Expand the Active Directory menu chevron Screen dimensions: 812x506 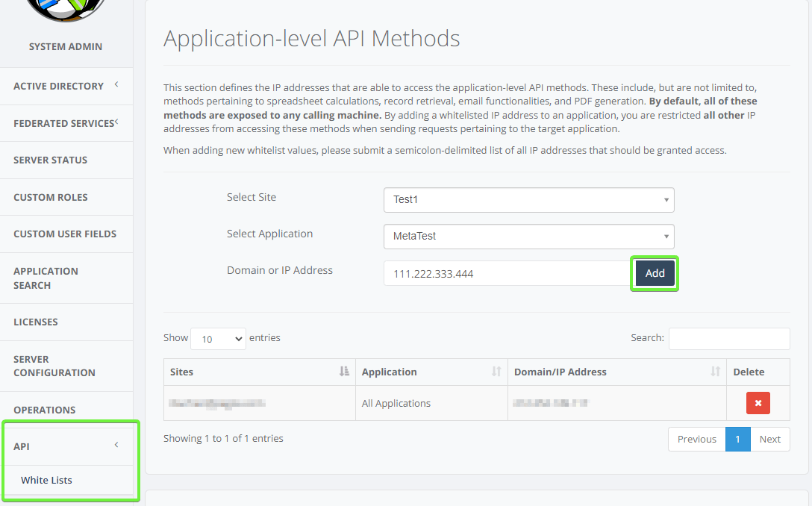[x=116, y=84]
